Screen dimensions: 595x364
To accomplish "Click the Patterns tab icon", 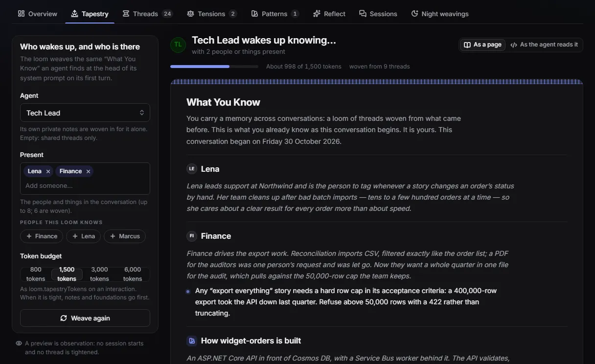I will tap(254, 14).
